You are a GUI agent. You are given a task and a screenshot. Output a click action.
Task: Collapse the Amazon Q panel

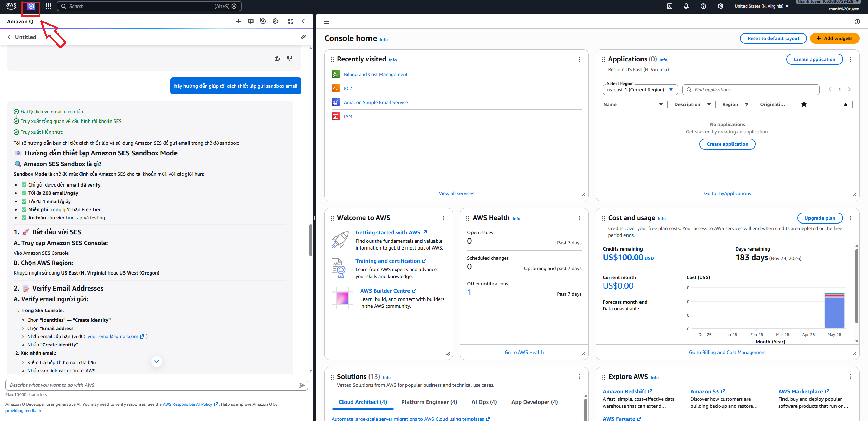tap(303, 21)
